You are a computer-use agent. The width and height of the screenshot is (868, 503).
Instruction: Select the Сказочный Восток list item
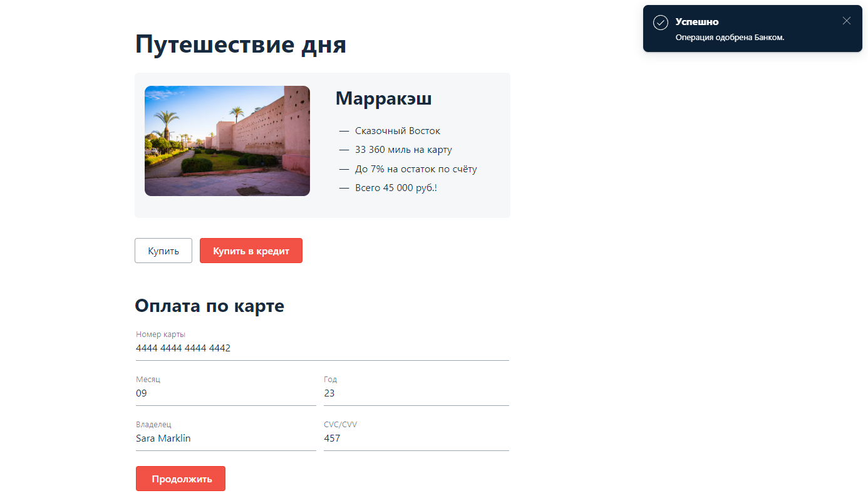click(x=397, y=130)
